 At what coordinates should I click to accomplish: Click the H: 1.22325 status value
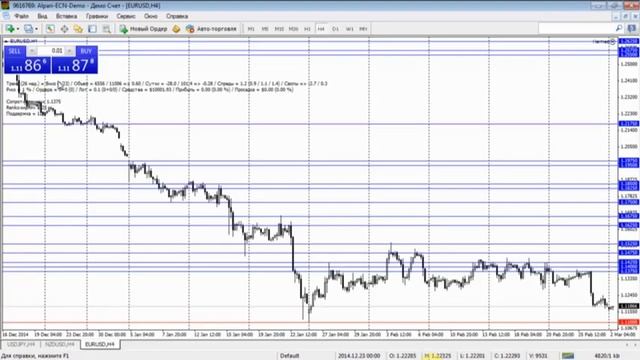pos(438,356)
